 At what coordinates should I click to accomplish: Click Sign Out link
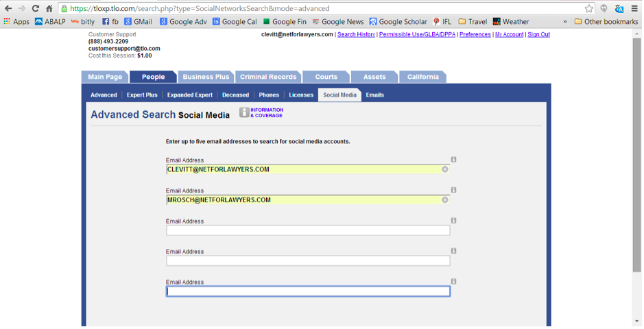point(538,34)
